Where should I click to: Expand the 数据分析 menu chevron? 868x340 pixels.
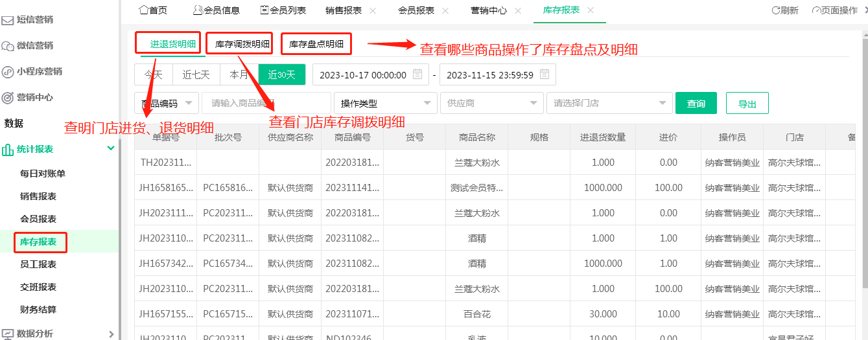point(111,334)
